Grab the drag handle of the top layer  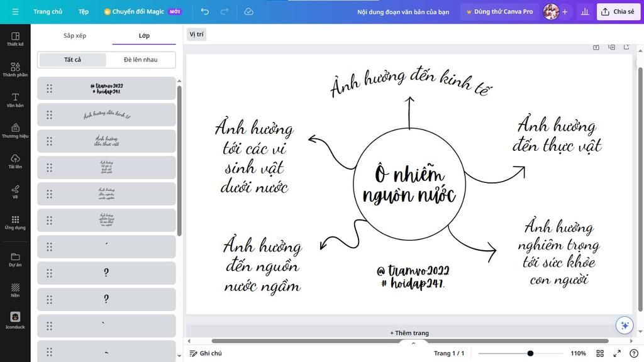49,88
